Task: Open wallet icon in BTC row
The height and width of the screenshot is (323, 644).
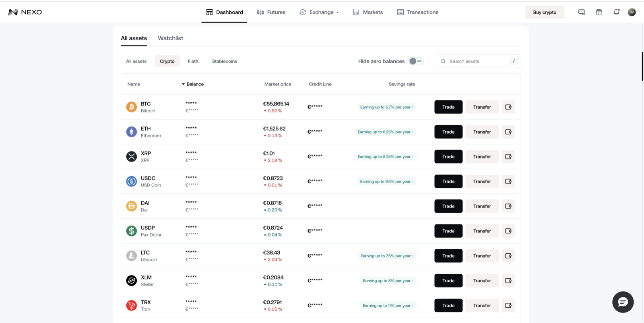Action: tap(508, 107)
